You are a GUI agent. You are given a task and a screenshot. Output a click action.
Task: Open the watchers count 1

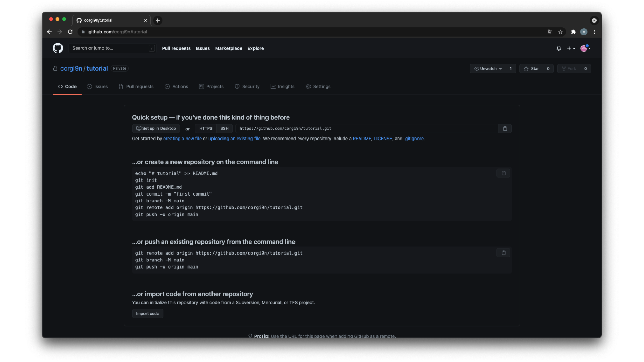tap(511, 69)
